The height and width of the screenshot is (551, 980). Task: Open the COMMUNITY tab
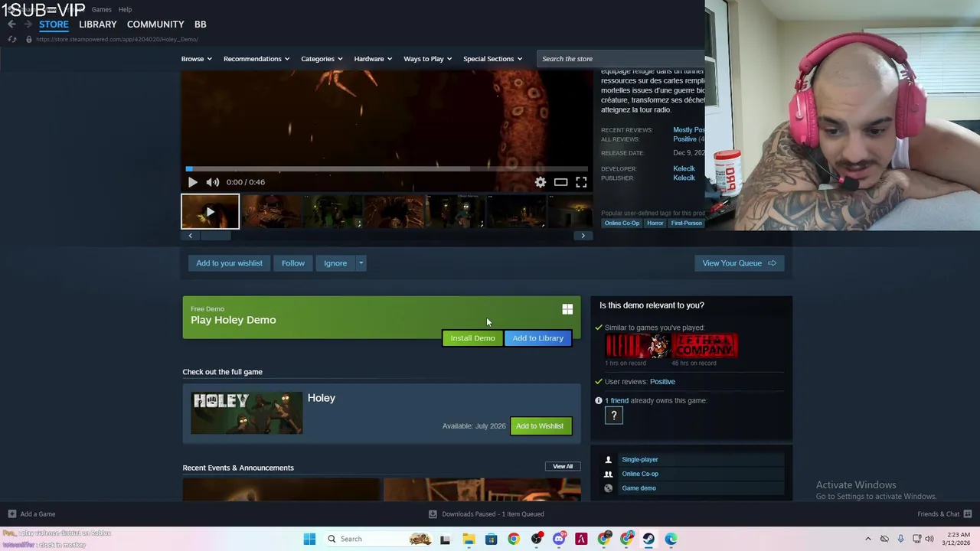coord(155,24)
